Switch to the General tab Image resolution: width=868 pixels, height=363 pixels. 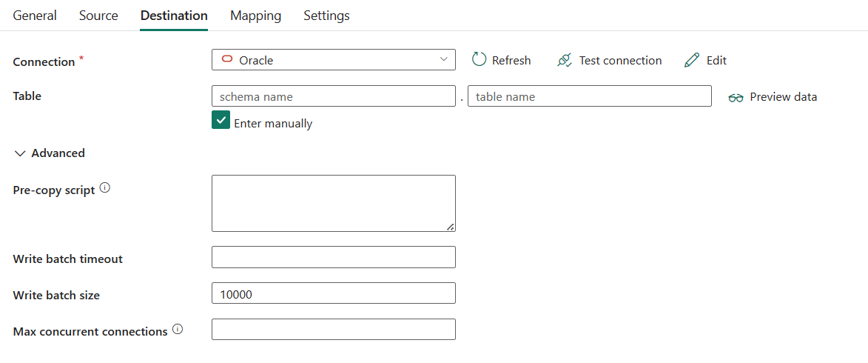click(x=35, y=16)
